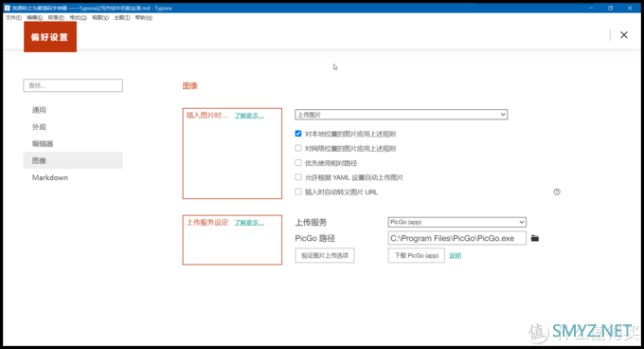Tick 优先使用相对路径 checkbox

coord(298,163)
